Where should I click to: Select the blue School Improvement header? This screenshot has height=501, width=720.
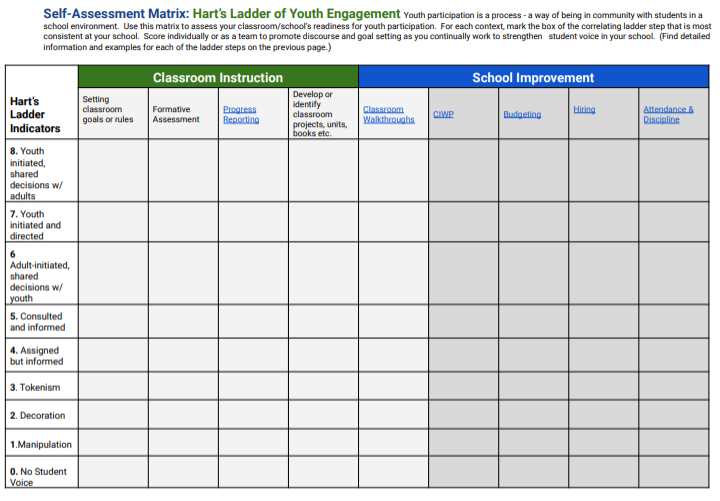coord(534,77)
